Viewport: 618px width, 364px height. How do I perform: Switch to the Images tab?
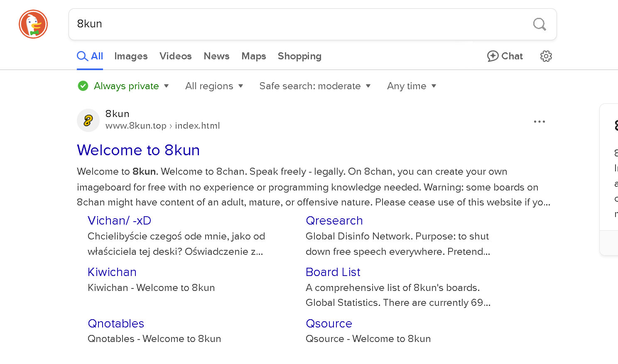pos(131,56)
